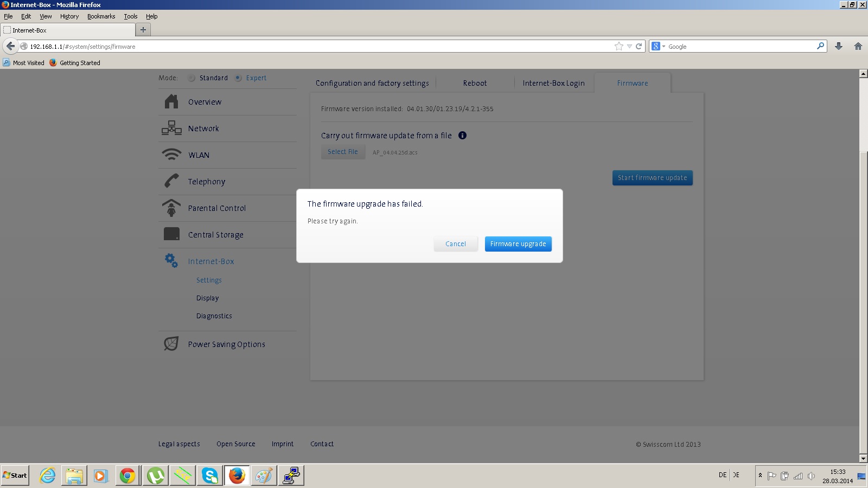868x488 pixels.
Task: Click the Central Storage drive icon
Action: (171, 234)
